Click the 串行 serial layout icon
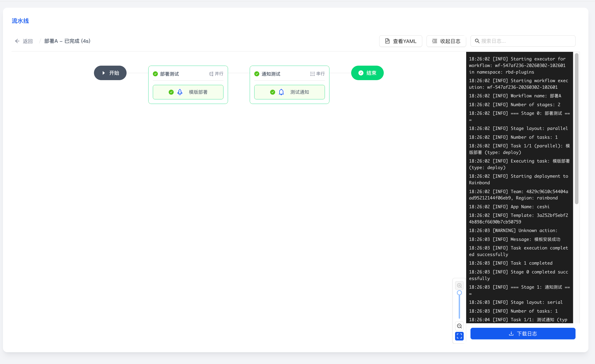595x364 pixels. 312,74
